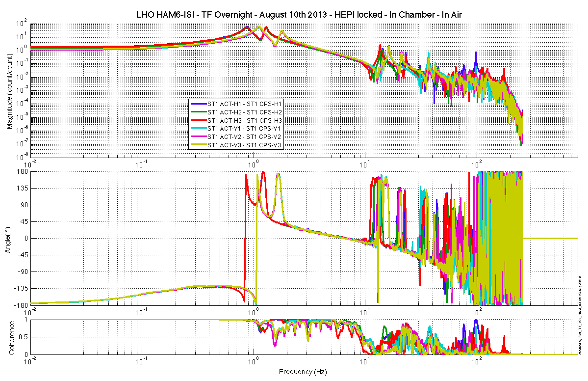Click the green line sample for ACT-H2 legend
The height and width of the screenshot is (381, 588).
pyautogui.click(x=199, y=112)
